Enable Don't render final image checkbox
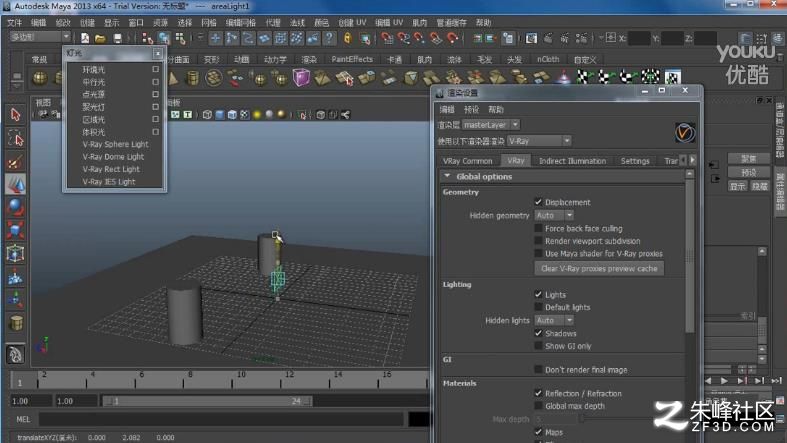 coord(539,370)
